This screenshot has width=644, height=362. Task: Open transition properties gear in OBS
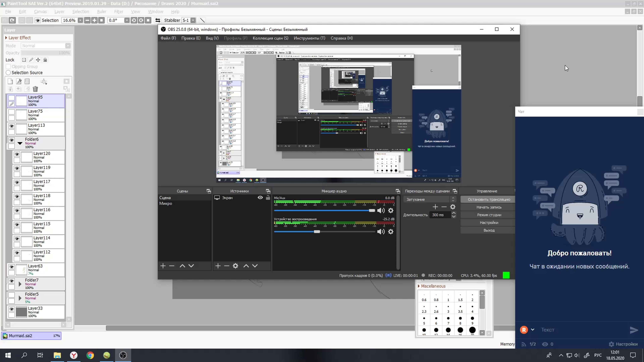click(453, 207)
